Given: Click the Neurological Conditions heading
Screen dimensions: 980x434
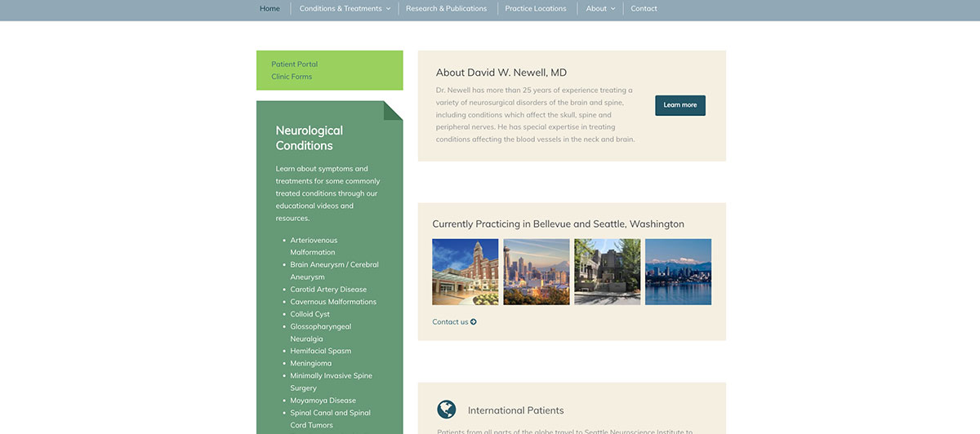Looking at the screenshot, I should (x=310, y=138).
